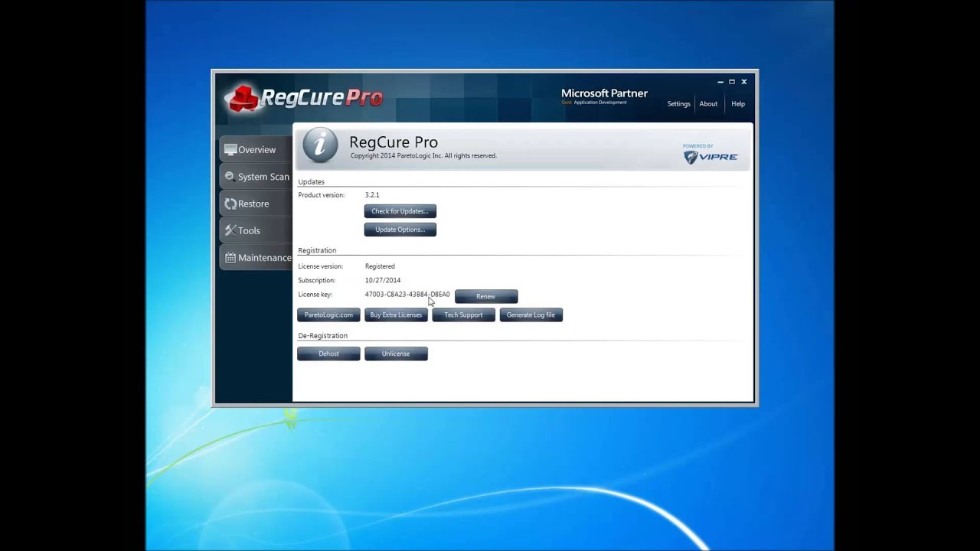Open the Help menu

(x=738, y=104)
